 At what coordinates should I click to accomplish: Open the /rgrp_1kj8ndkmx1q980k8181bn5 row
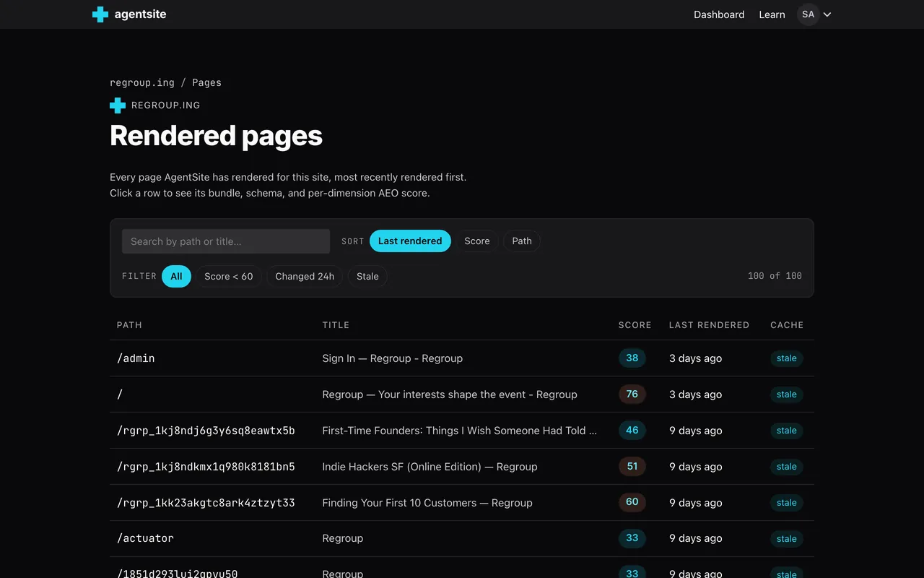(462, 467)
